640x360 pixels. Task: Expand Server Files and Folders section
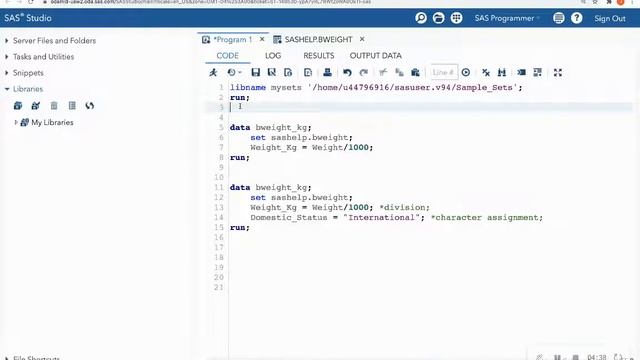(x=7, y=41)
